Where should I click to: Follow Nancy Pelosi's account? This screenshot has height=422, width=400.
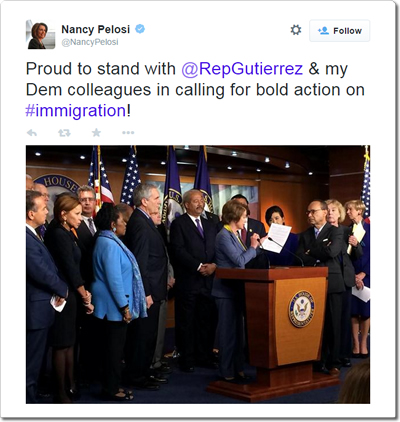coord(339,31)
